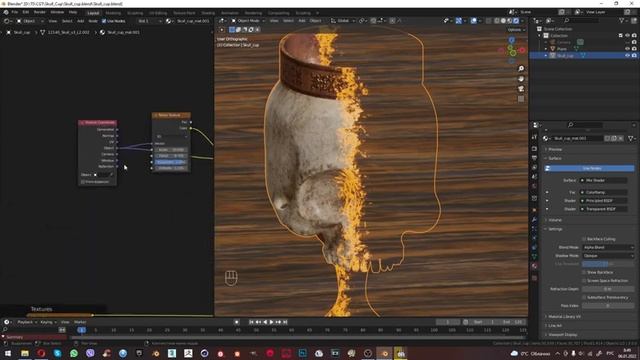Viewport: 640px width, 360px height.
Task: Select solid viewport shading mode
Action: point(503,21)
